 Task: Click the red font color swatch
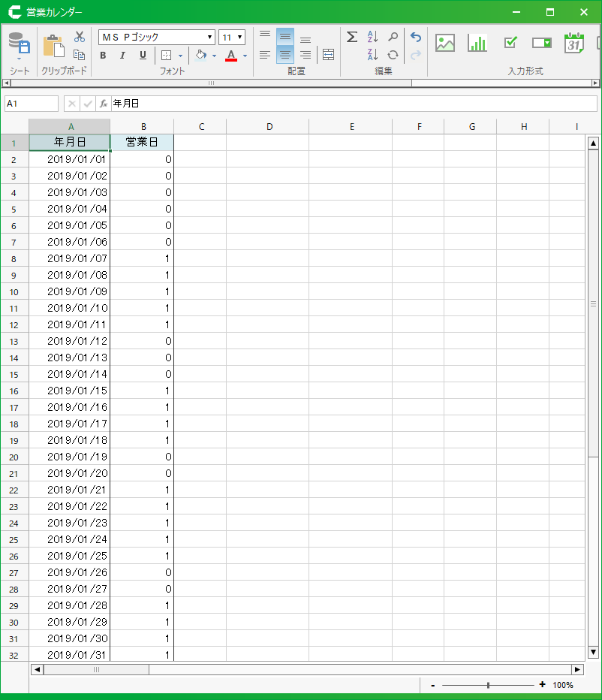pyautogui.click(x=231, y=56)
